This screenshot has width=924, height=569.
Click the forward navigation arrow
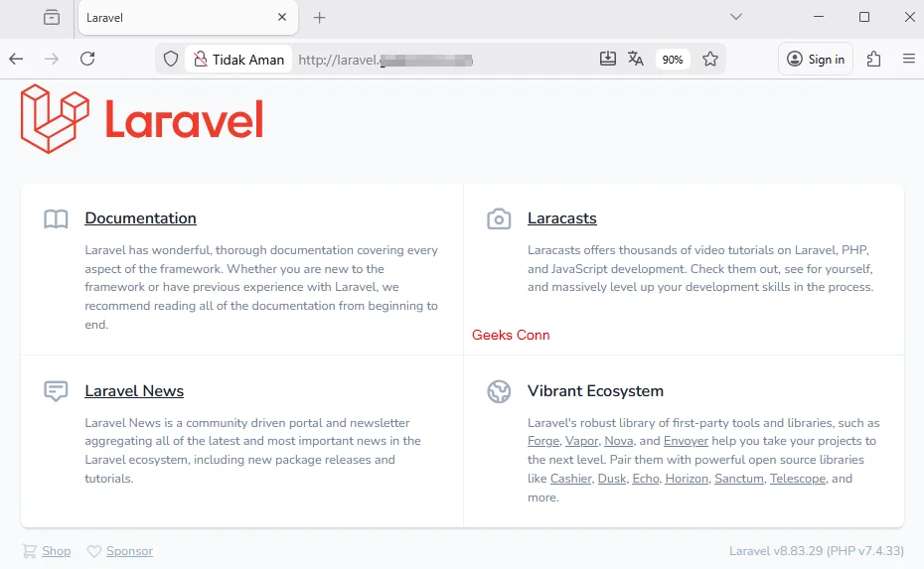click(52, 59)
